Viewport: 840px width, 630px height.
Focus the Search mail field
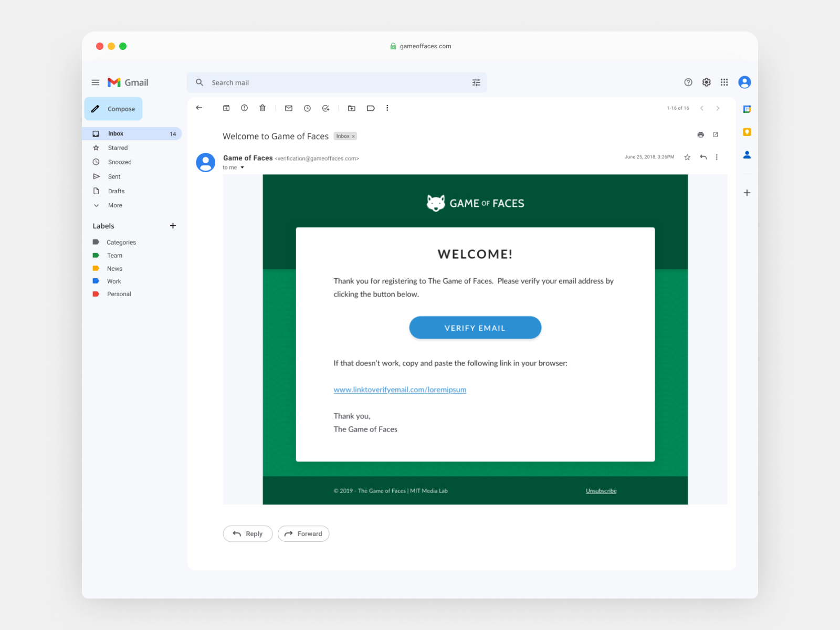point(337,82)
